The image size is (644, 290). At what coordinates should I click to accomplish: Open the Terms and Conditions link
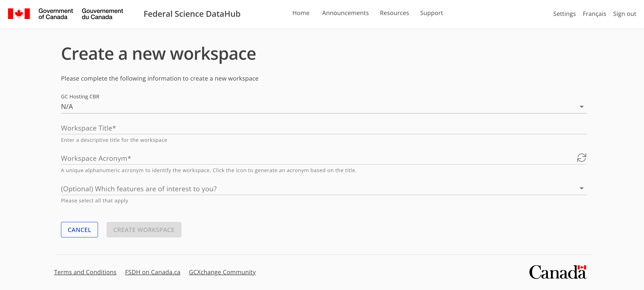pyautogui.click(x=85, y=272)
